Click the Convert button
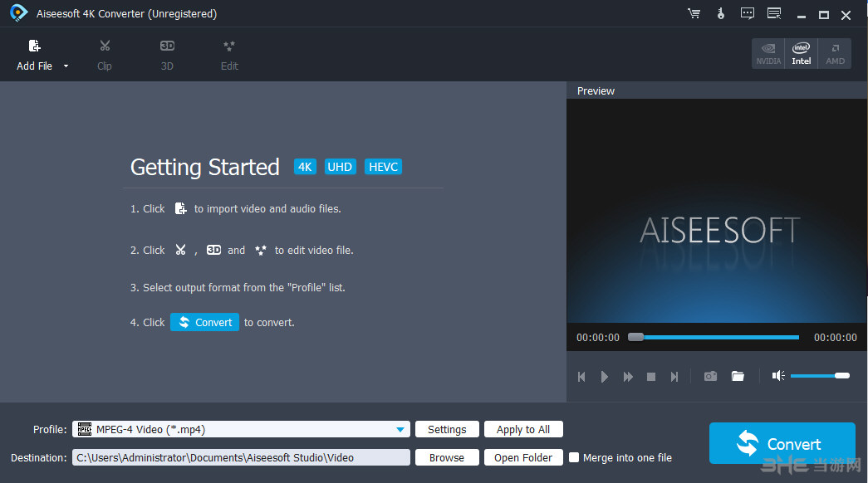Screen dimensions: 868x483 (782, 443)
